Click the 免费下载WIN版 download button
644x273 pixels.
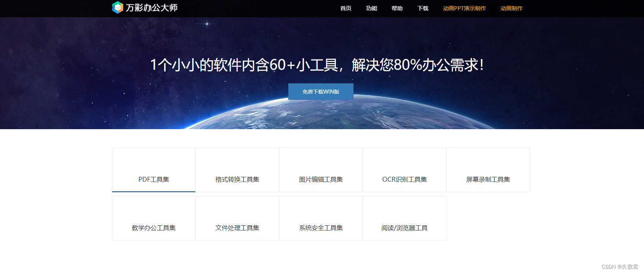coord(321,92)
